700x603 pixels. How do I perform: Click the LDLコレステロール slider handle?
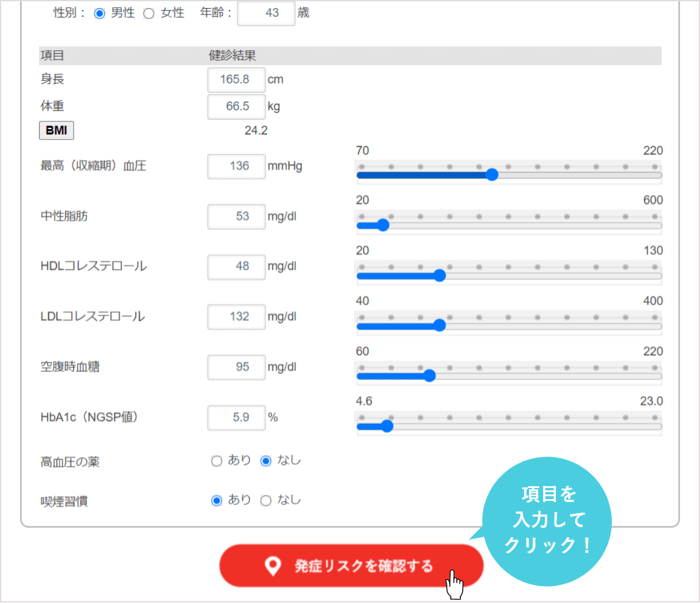click(440, 325)
